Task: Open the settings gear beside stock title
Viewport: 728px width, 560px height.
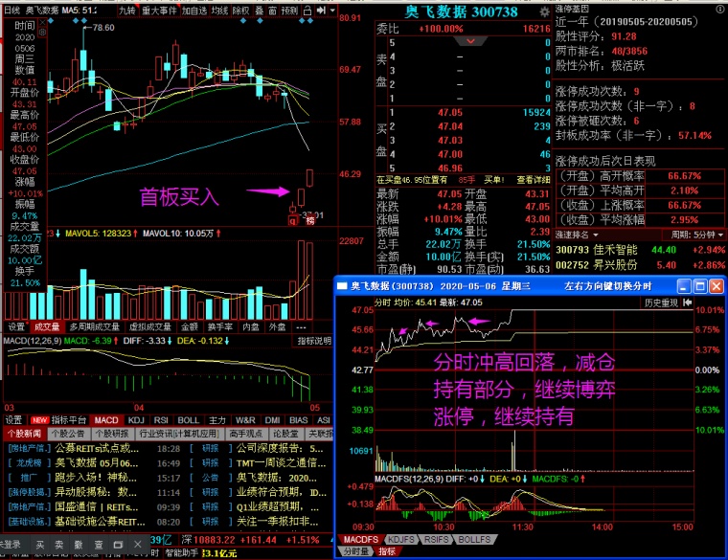Action: [x=544, y=12]
